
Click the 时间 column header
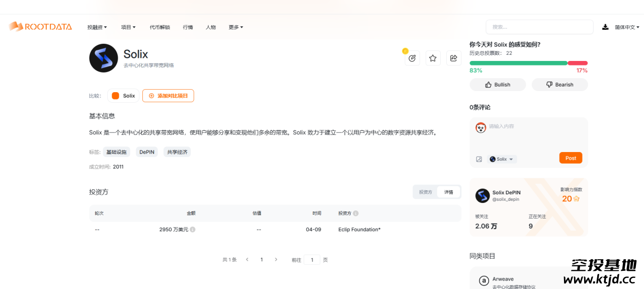316,213
